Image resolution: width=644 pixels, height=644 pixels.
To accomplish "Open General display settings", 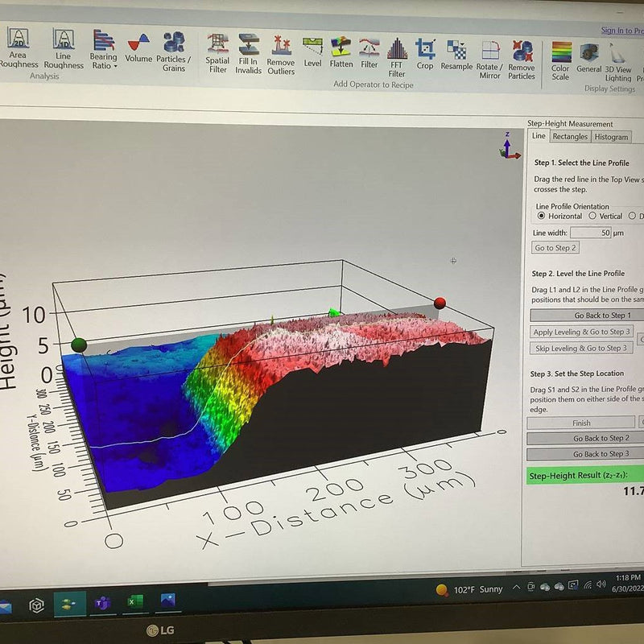I will point(588,58).
